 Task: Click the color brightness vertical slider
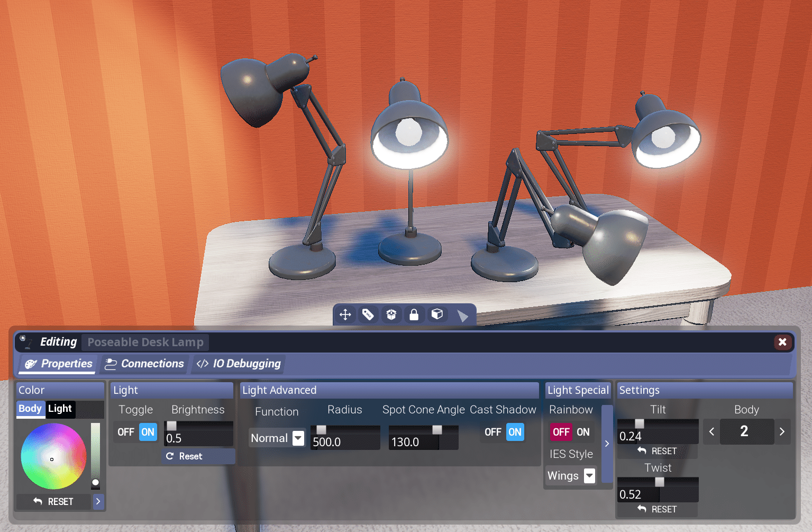pos(95,455)
